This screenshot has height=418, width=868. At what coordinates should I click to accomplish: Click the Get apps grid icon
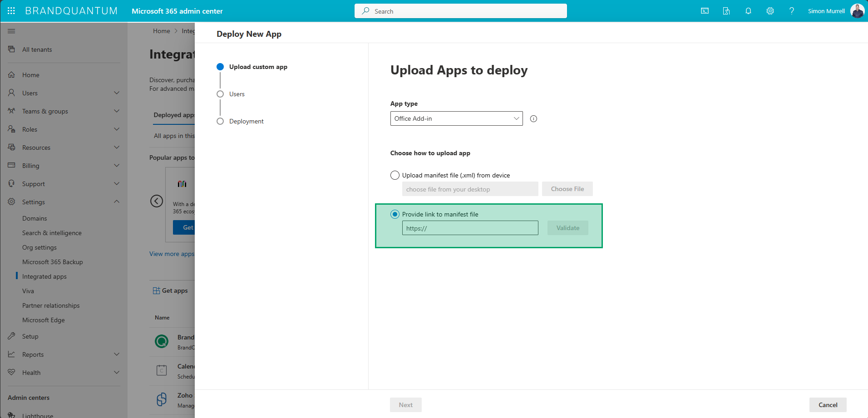(x=157, y=290)
